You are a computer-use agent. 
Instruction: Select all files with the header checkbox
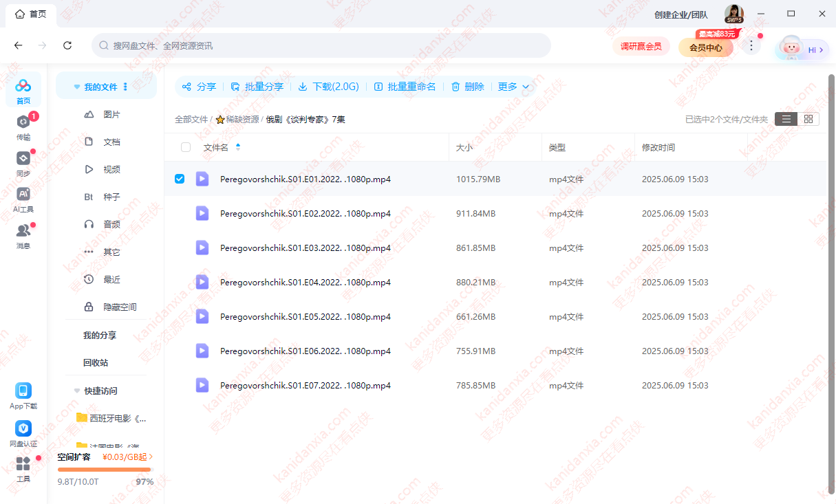185,146
